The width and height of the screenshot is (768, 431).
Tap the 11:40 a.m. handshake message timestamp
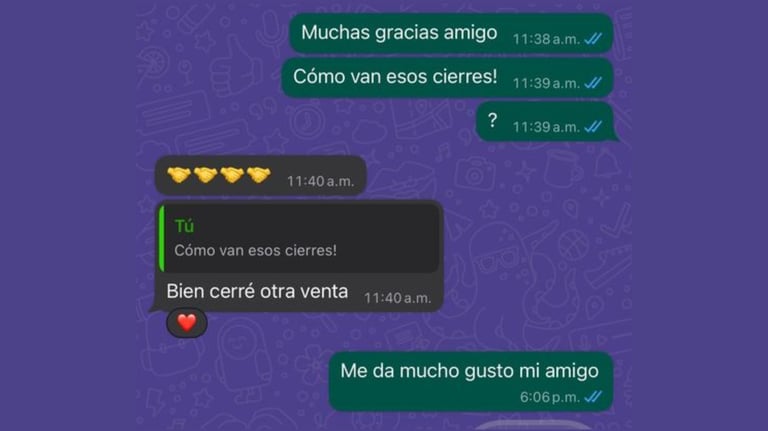click(320, 181)
